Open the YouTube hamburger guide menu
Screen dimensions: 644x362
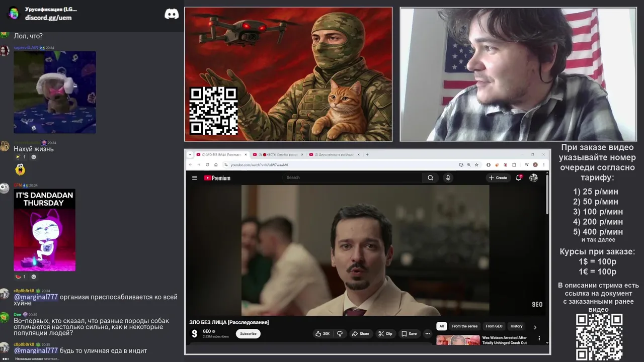pyautogui.click(x=194, y=177)
